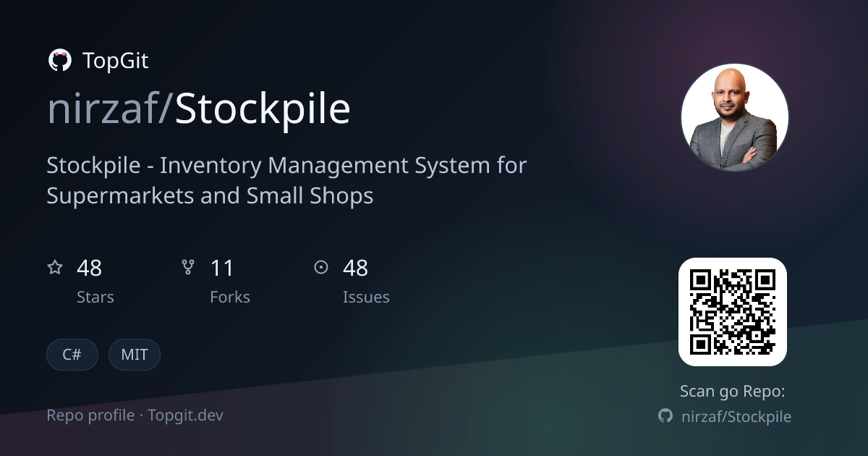Click the Forks label
The width and height of the screenshot is (868, 456).
230,297
